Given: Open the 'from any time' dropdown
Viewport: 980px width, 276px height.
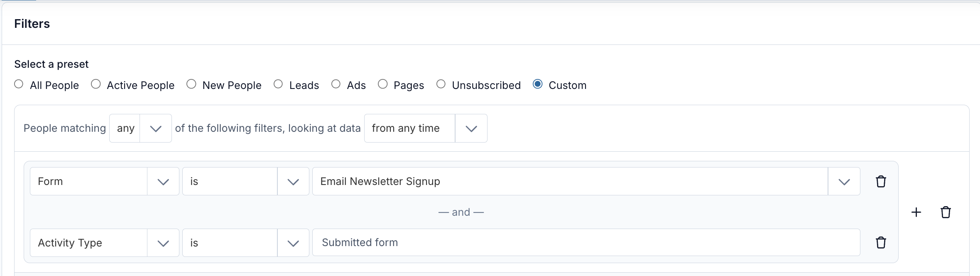Looking at the screenshot, I should tap(426, 128).
